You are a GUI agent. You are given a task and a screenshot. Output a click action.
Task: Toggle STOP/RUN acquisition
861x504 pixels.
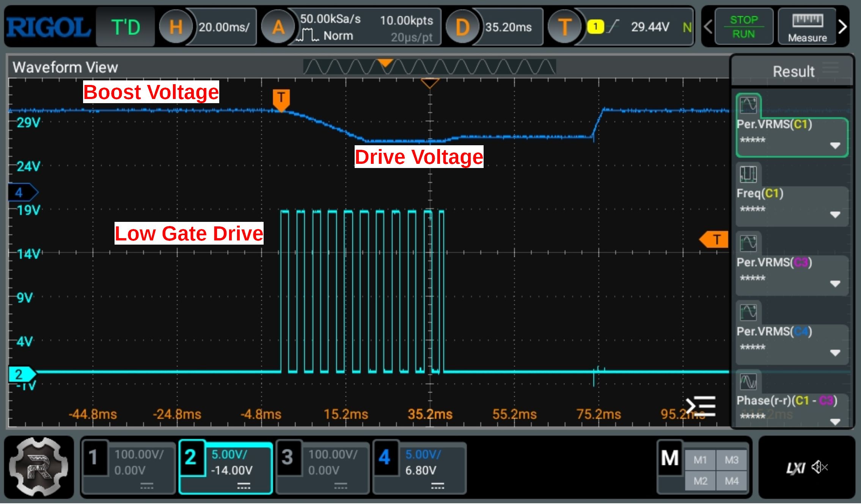(743, 27)
